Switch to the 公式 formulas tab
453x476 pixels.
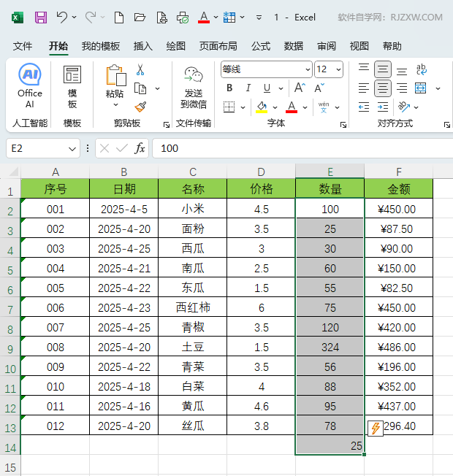pyautogui.click(x=261, y=46)
